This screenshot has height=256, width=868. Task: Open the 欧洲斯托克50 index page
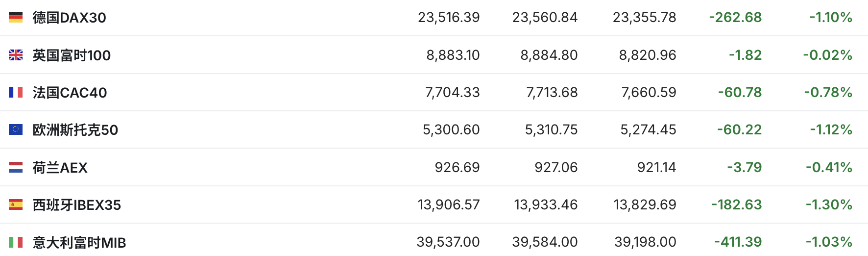[75, 130]
